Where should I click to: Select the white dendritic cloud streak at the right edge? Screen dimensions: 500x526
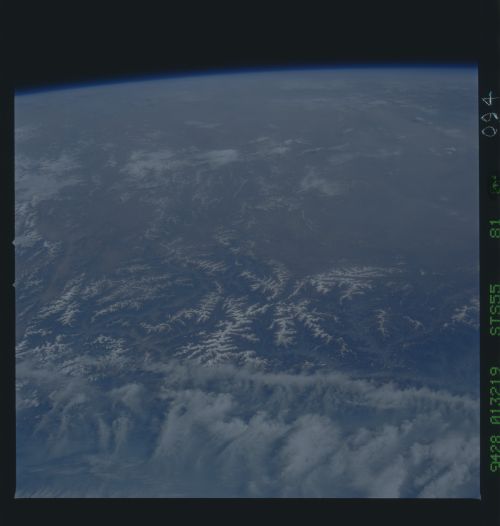465,315
